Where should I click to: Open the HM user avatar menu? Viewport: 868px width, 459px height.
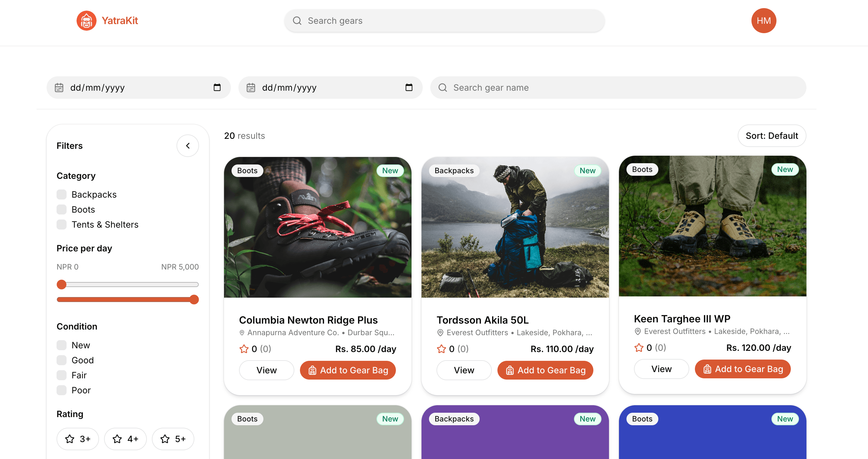coord(764,21)
